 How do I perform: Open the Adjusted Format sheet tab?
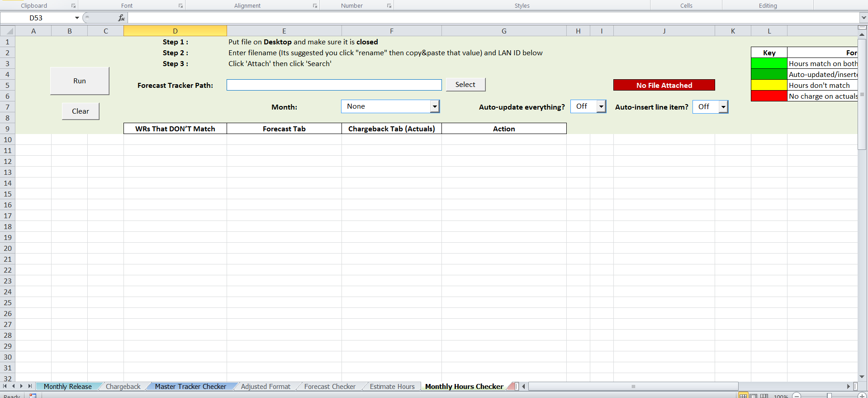pos(266,386)
